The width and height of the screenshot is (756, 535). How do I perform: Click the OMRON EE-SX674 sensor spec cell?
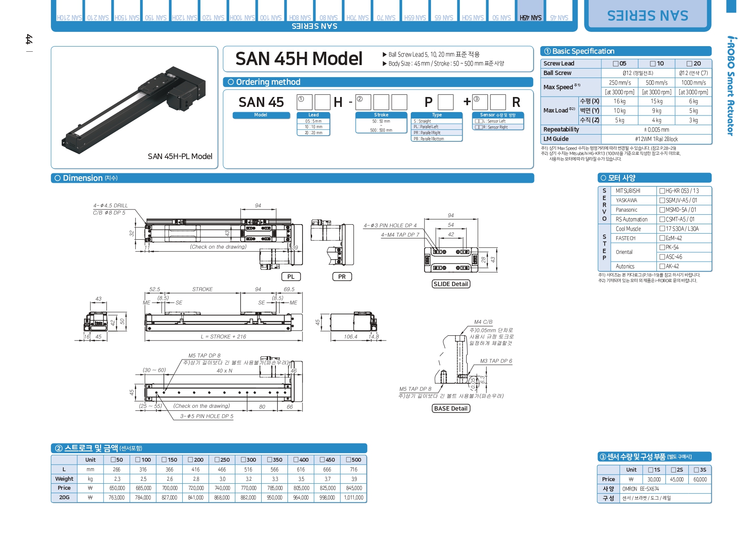(x=665, y=489)
